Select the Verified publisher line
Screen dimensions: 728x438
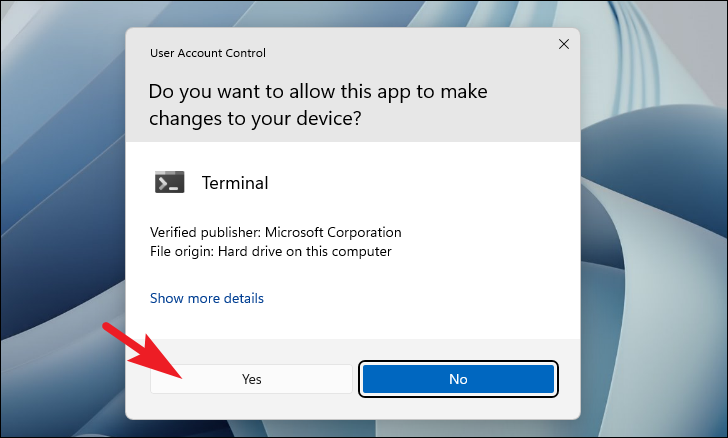(x=276, y=232)
